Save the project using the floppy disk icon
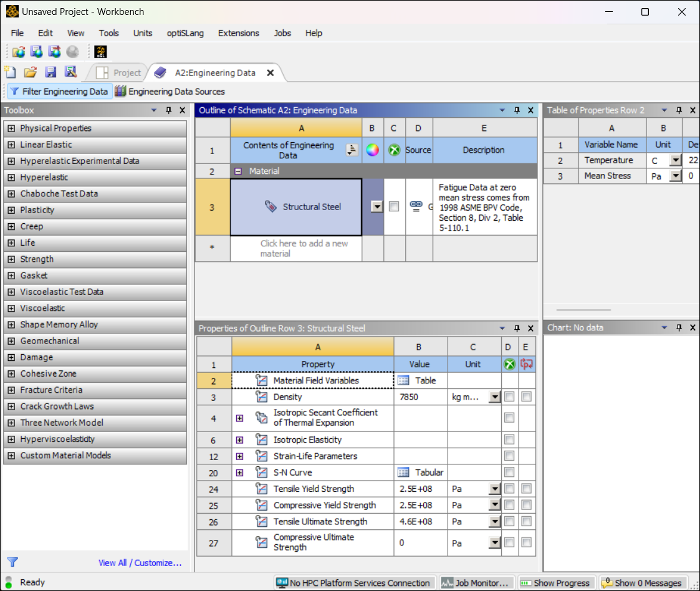 (x=50, y=72)
